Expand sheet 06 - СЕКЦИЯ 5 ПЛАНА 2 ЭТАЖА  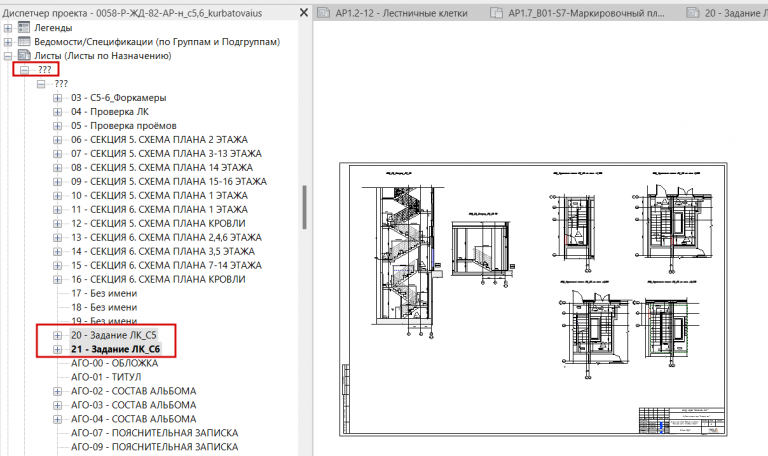58,140
